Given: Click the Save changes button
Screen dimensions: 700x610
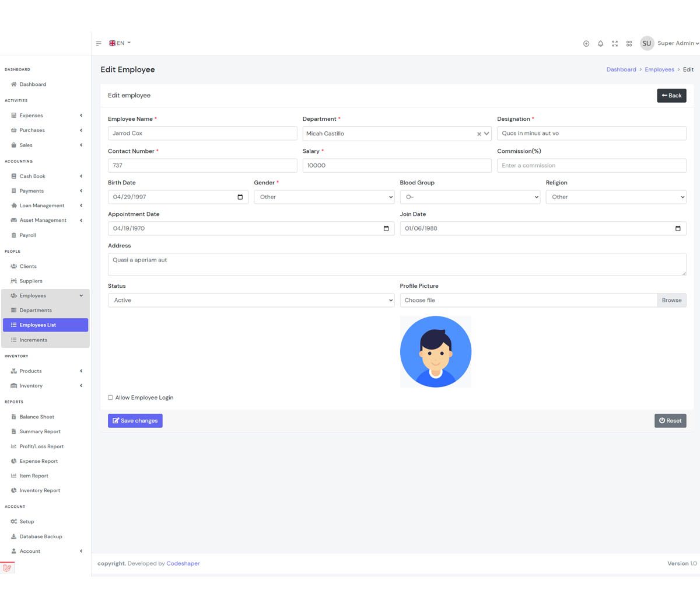Looking at the screenshot, I should pyautogui.click(x=135, y=421).
